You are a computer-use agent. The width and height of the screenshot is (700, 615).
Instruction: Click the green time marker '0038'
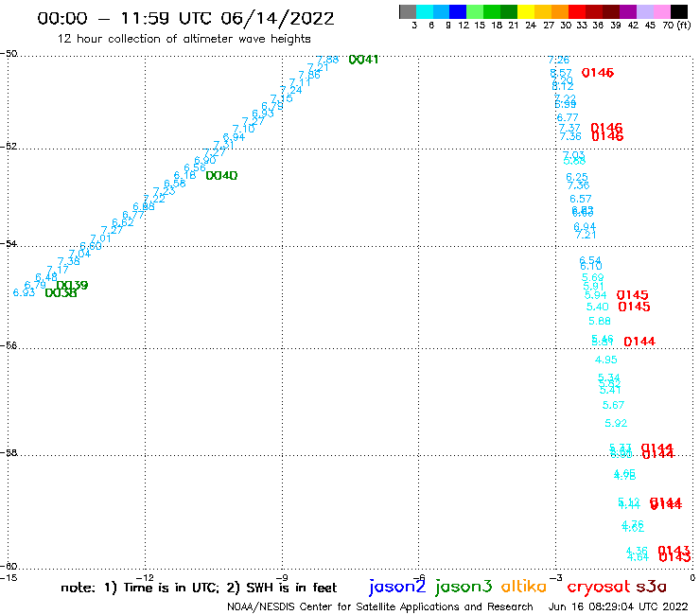(x=61, y=293)
